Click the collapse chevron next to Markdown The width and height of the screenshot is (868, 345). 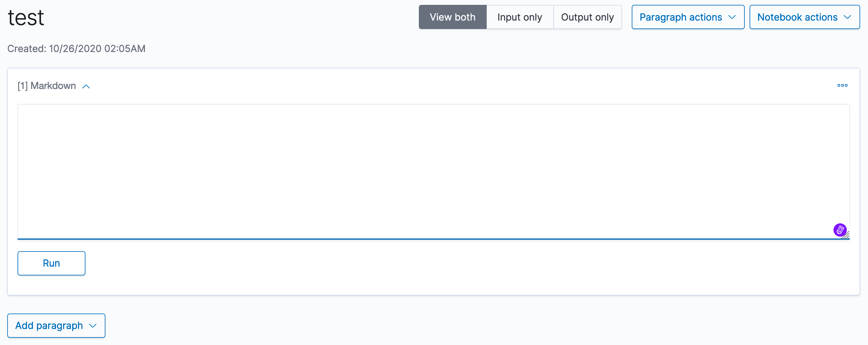[86, 87]
